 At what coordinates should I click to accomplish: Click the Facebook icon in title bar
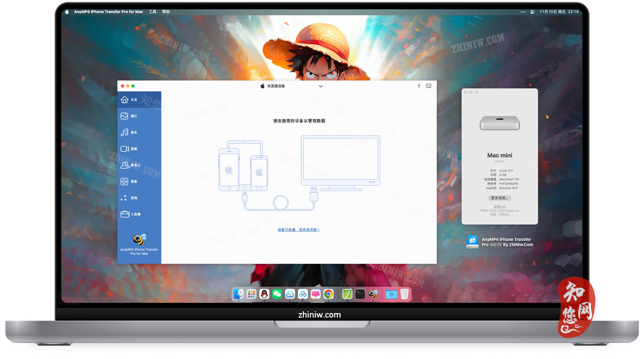[419, 86]
